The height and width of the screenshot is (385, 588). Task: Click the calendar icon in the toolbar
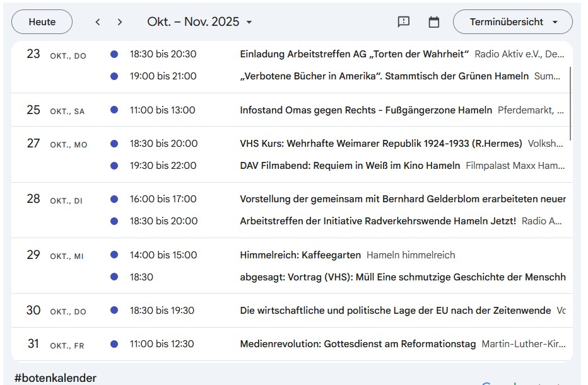point(434,22)
